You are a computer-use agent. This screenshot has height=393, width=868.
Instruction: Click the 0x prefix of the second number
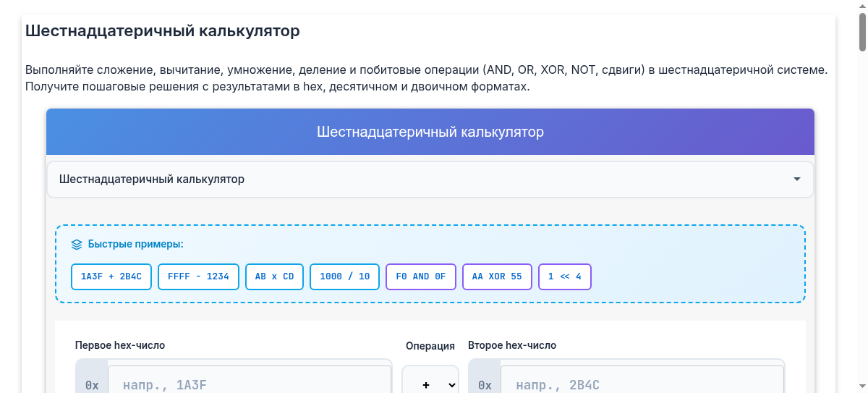point(485,384)
